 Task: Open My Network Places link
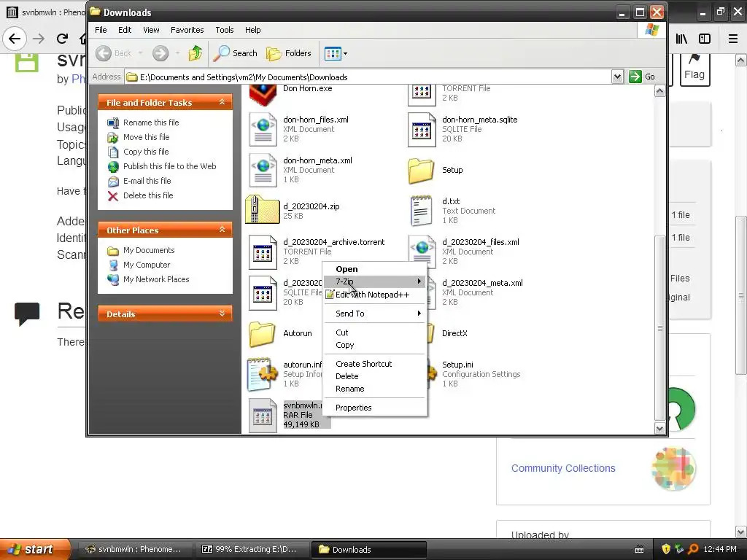pos(156,279)
